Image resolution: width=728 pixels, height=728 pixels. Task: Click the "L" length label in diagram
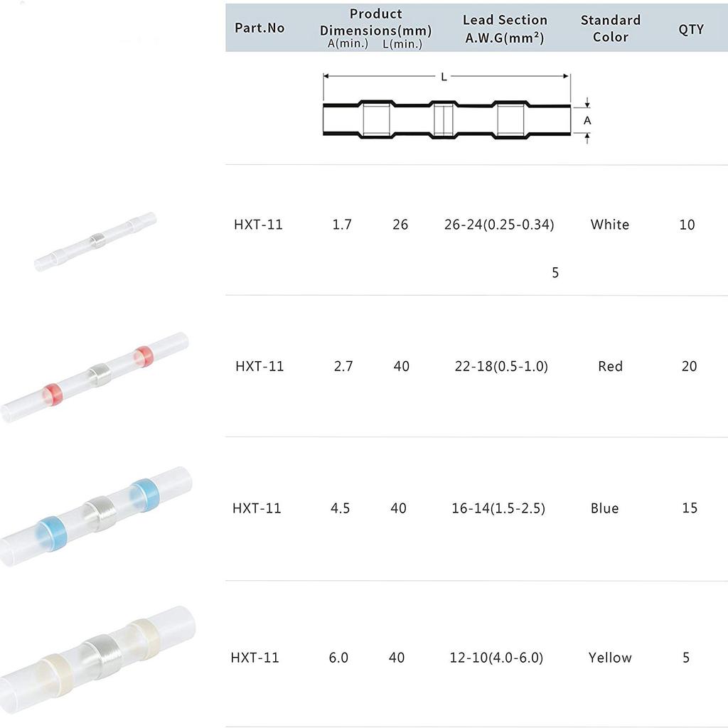click(x=444, y=77)
